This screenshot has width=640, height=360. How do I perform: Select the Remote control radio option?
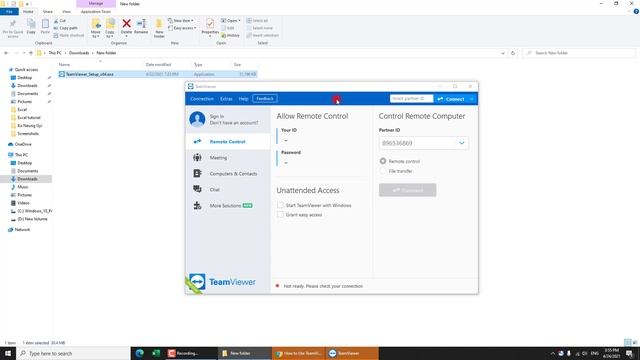tap(383, 161)
